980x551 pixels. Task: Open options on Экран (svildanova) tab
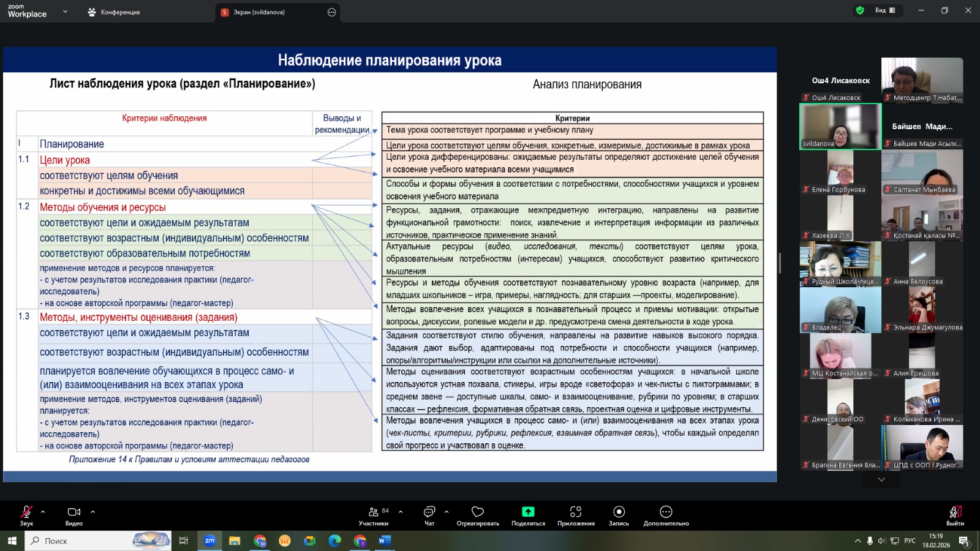(x=332, y=12)
